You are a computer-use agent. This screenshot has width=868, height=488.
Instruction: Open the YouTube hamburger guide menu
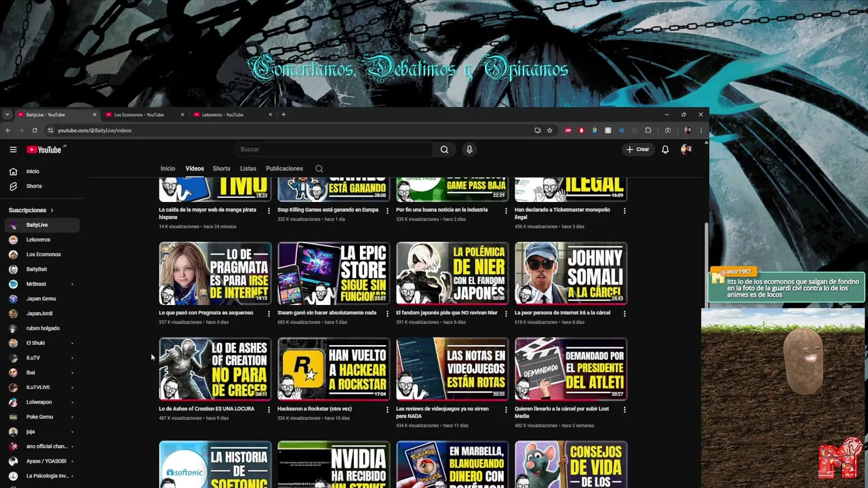[x=13, y=150]
